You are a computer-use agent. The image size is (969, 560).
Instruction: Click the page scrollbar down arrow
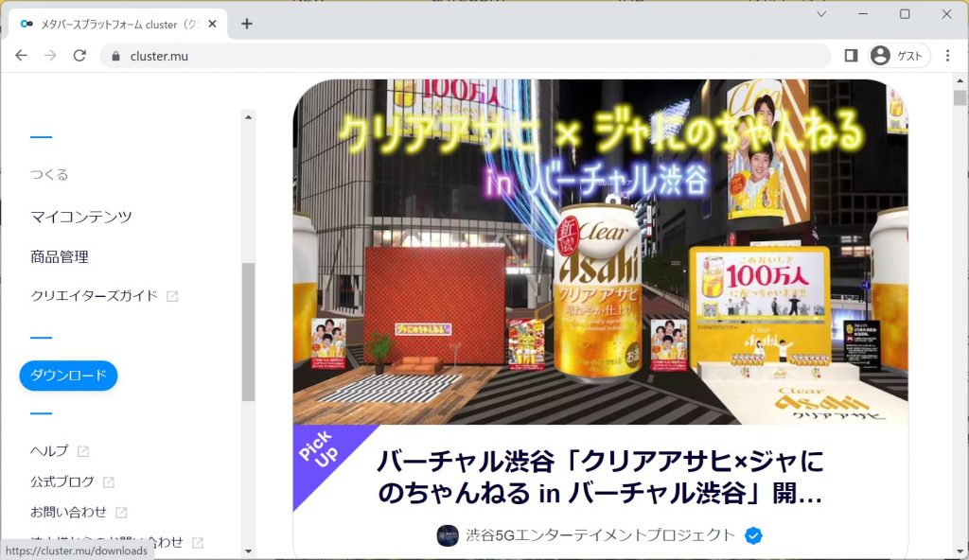click(960, 551)
